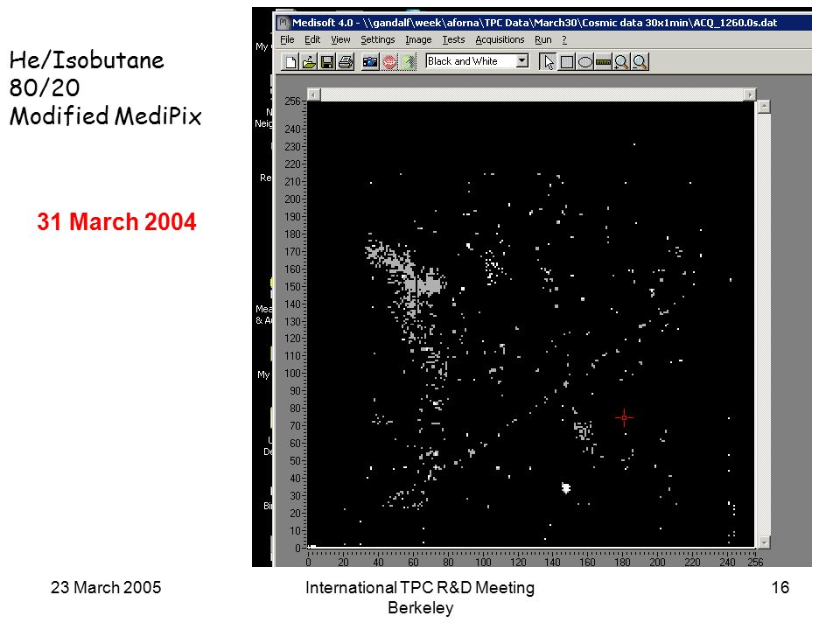The width and height of the screenshot is (840, 630).
Task: Click the vertical scrollbar down arrow
Action: pos(764,542)
